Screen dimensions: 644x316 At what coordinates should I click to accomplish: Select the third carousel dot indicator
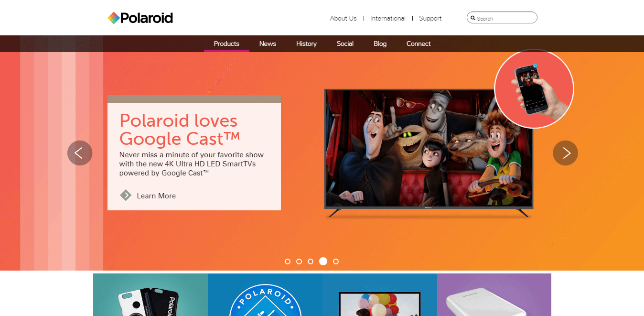[x=311, y=262]
